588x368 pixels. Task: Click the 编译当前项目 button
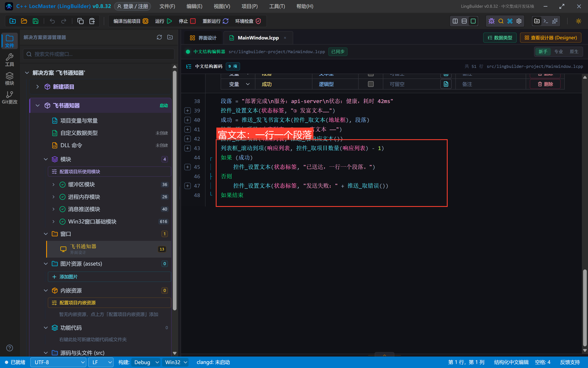click(x=131, y=21)
